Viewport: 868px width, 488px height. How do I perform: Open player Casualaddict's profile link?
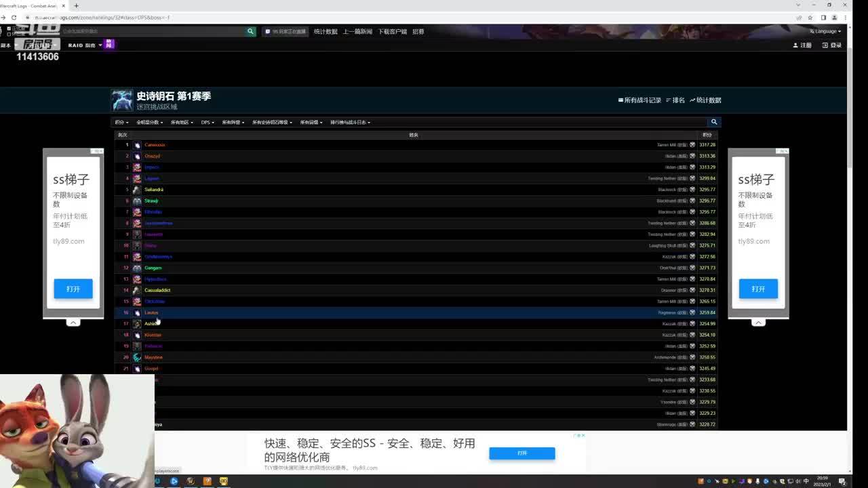[x=157, y=290]
